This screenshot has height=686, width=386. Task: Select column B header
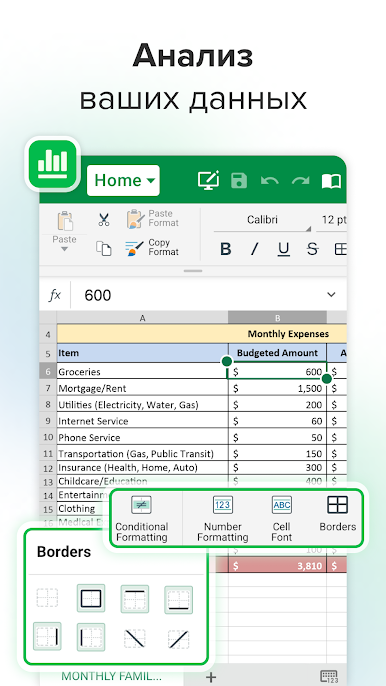point(277,318)
